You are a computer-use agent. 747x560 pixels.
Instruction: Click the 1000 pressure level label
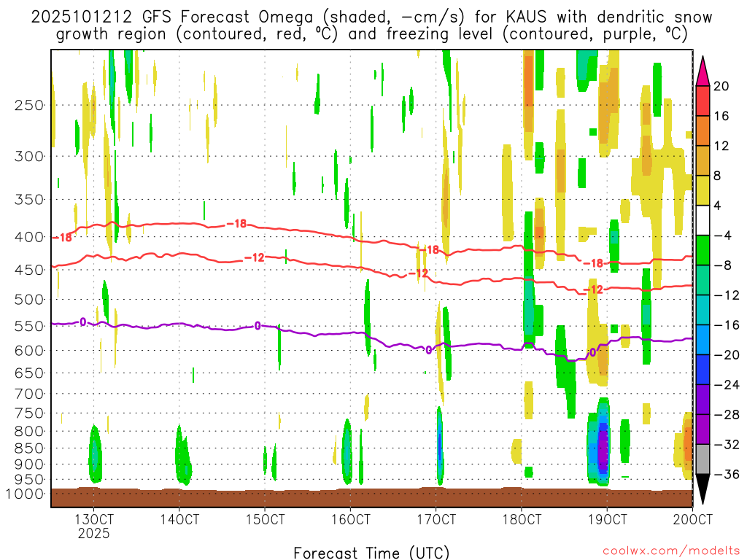click(x=25, y=494)
